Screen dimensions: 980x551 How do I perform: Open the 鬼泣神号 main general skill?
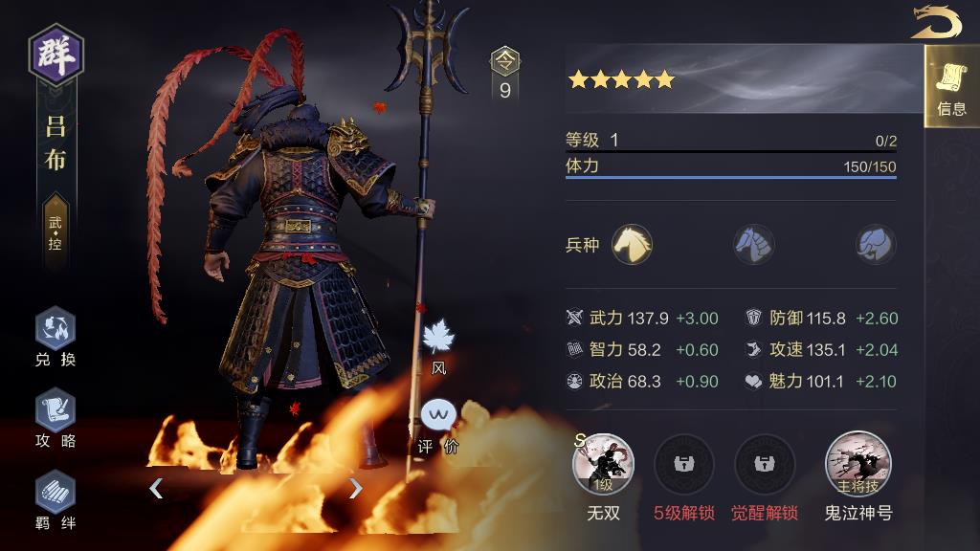coord(858,464)
